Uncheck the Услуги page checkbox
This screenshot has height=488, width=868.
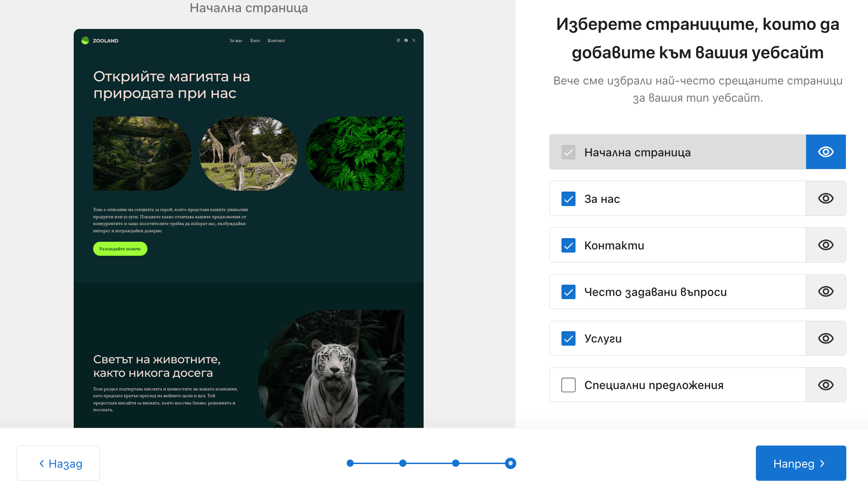(568, 338)
